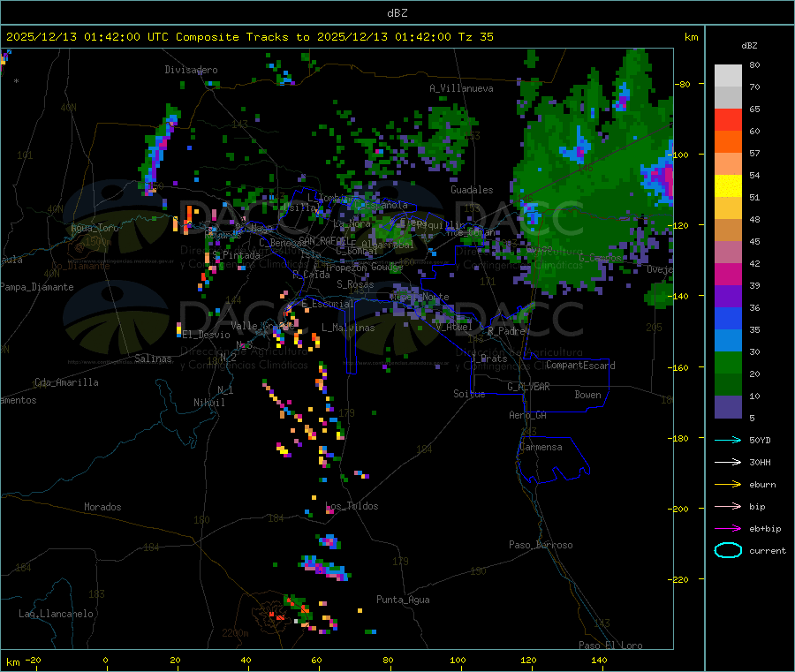Click the 'Bowen' map label
This screenshot has height=672, width=795.
[587, 395]
